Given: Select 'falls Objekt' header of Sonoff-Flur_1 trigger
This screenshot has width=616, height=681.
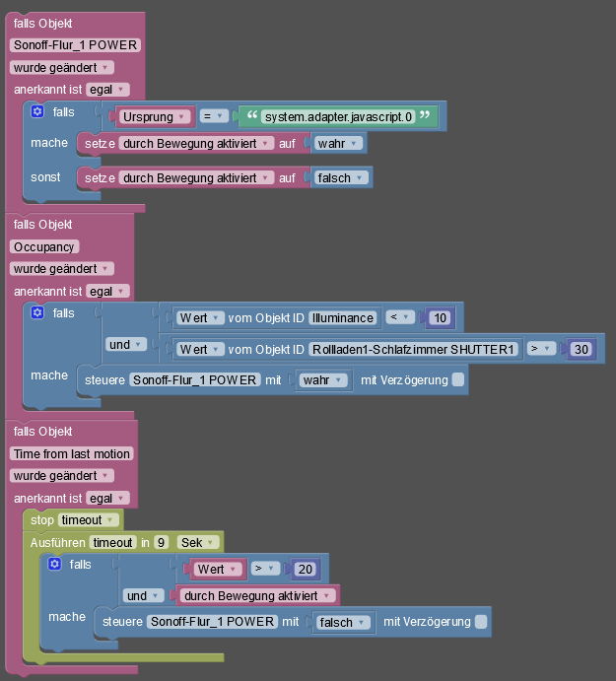Looking at the screenshot, I should (42, 23).
